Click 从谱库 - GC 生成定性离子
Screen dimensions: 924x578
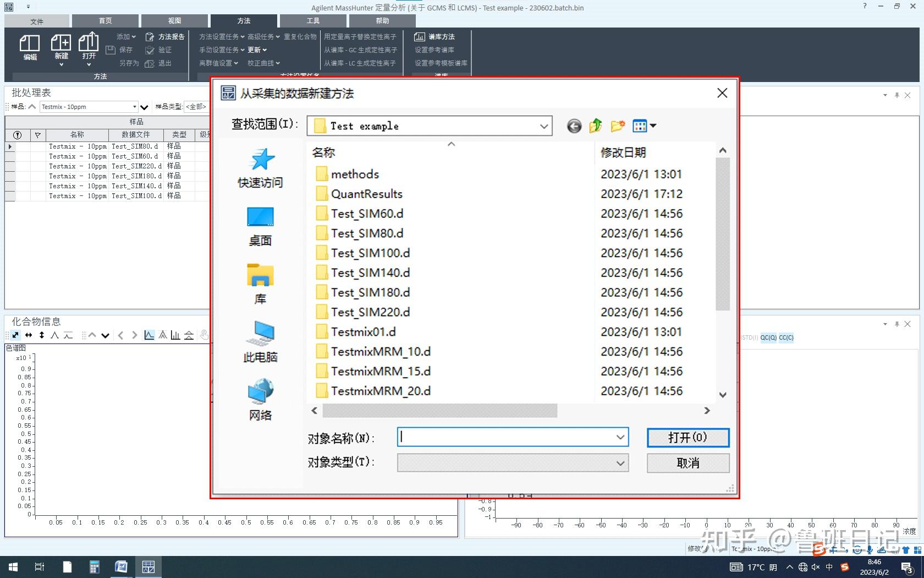tap(360, 50)
